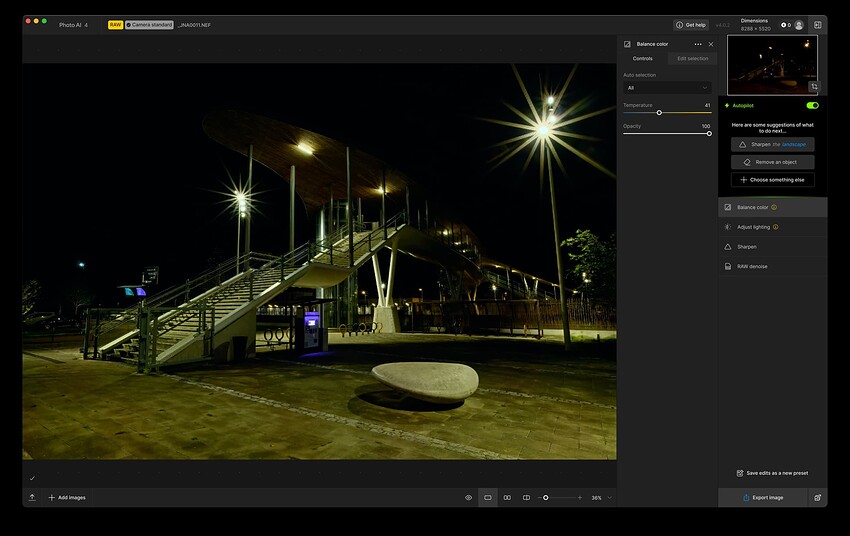Click the crop icon on the preview thumbnail
Screen dimensions: 850x536
tap(813, 87)
